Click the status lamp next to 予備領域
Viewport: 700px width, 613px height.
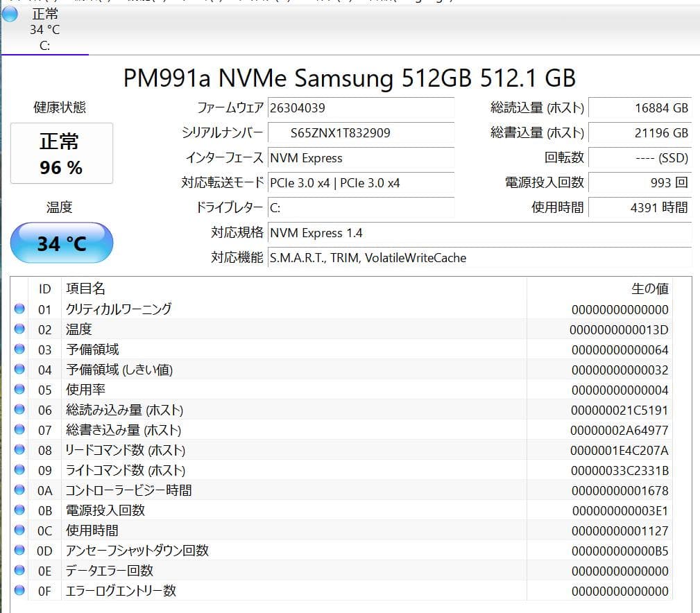point(19,349)
